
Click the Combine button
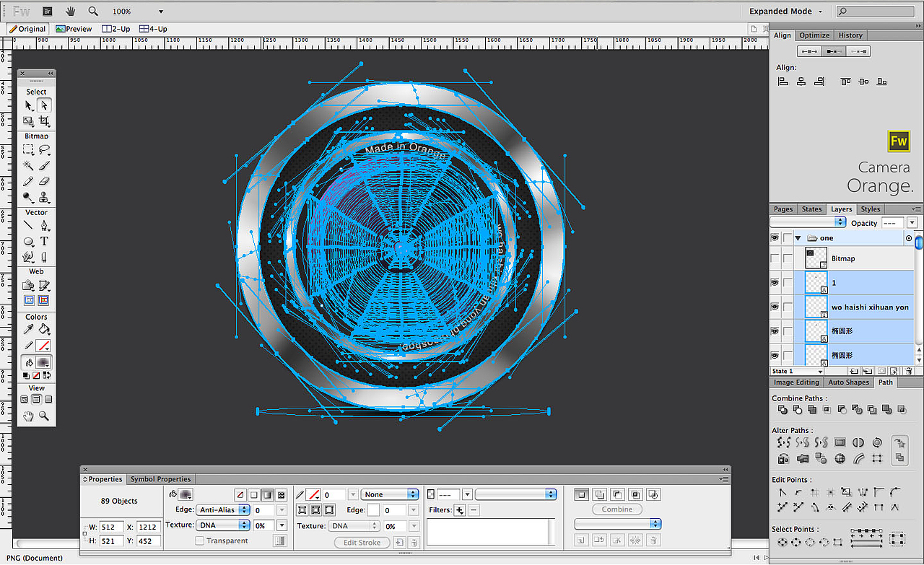[617, 509]
